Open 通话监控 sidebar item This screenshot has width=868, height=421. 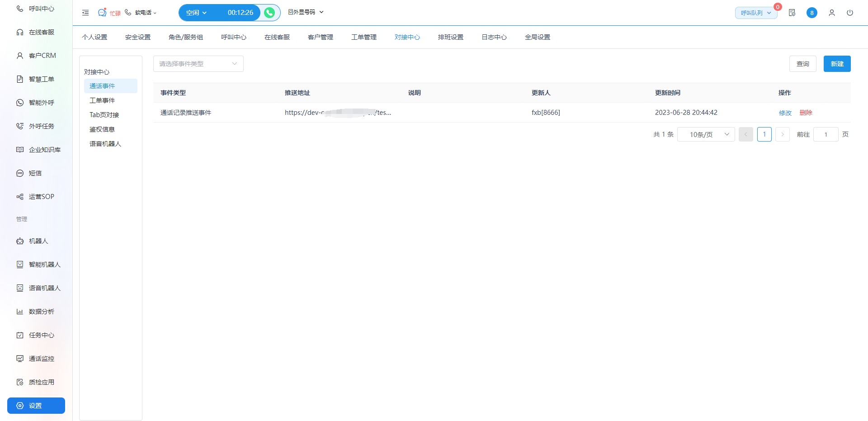pos(36,359)
